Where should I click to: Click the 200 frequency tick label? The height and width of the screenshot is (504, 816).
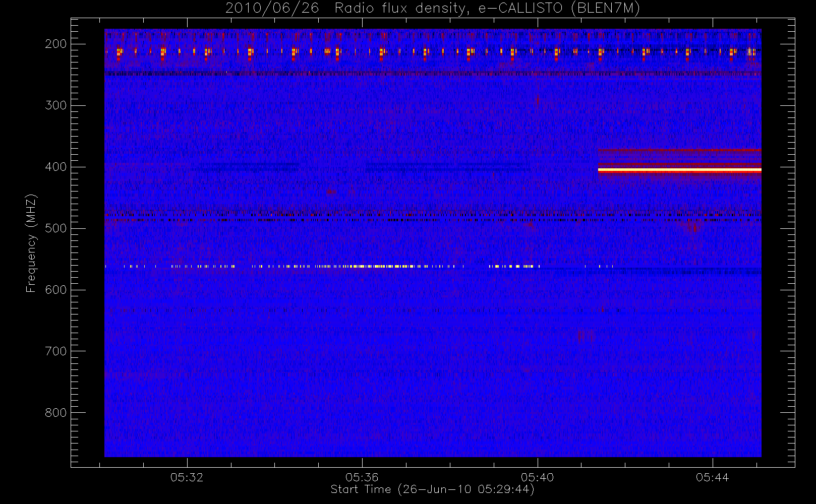(55, 44)
